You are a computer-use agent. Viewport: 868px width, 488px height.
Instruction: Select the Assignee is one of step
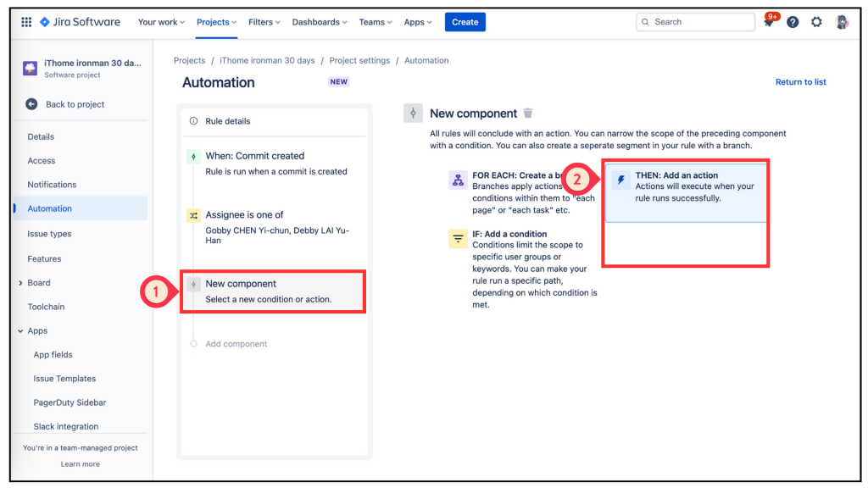pyautogui.click(x=274, y=227)
